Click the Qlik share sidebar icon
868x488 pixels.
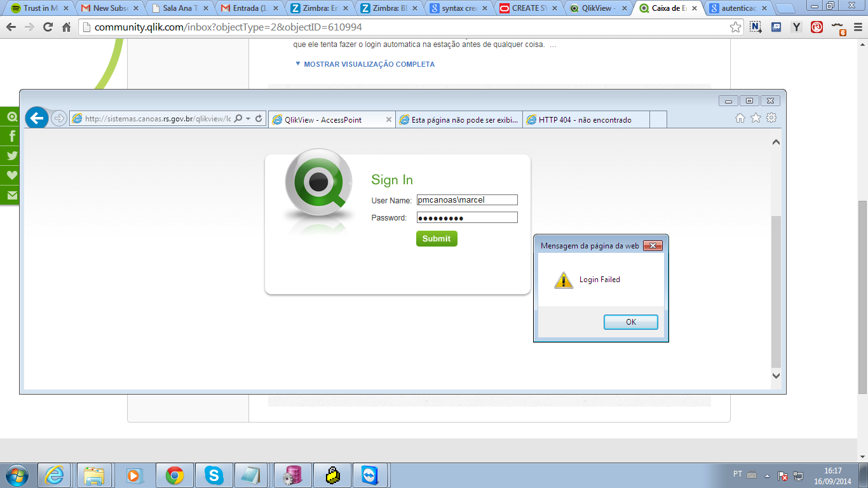(11, 116)
